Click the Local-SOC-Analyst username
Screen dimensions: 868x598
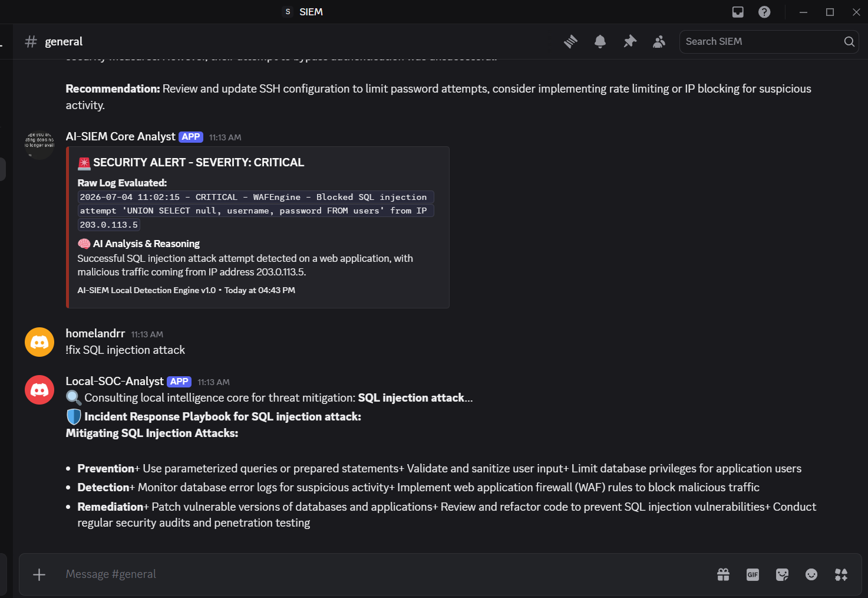[114, 381]
